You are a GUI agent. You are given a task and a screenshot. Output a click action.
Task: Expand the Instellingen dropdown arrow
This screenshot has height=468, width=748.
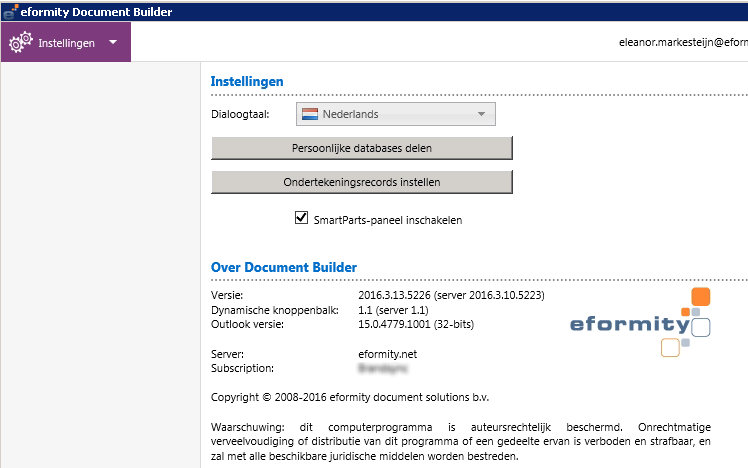(113, 42)
